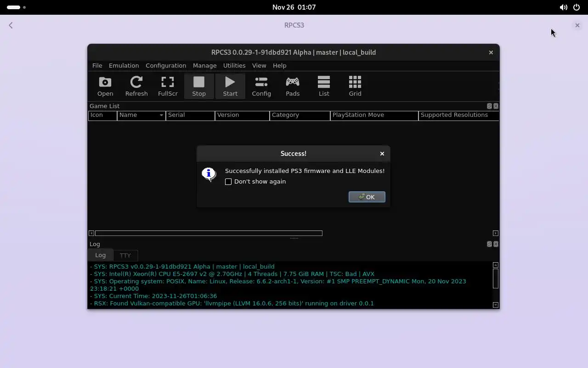Viewport: 588px width, 368px height.
Task: Select the Log tab
Action: tap(100, 255)
